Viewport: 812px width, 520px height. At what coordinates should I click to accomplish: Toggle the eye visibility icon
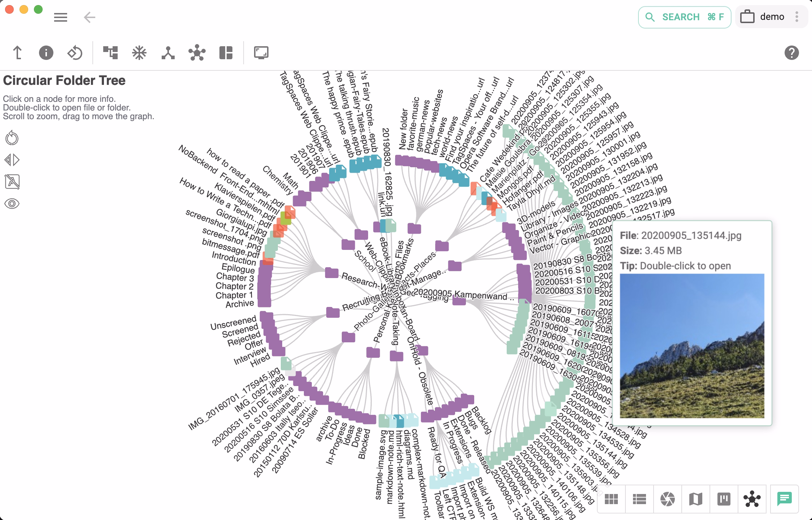(12, 203)
